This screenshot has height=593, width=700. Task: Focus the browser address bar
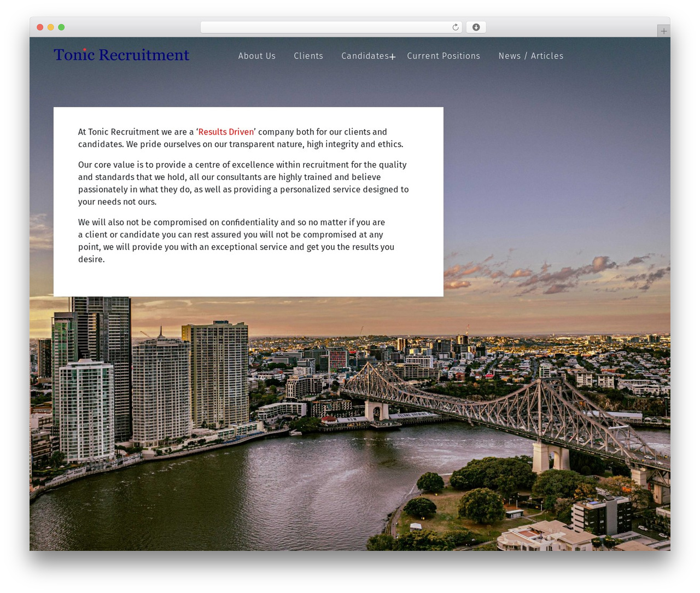[x=331, y=27]
